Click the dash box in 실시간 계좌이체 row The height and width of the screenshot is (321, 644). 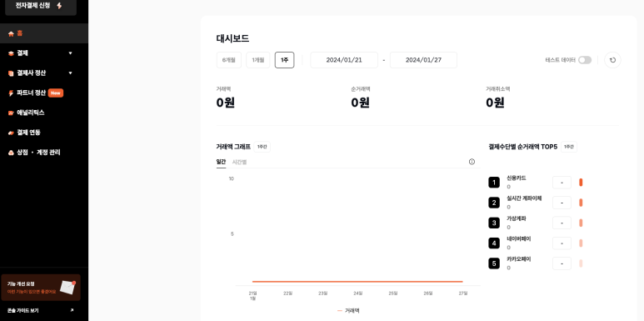point(562,203)
